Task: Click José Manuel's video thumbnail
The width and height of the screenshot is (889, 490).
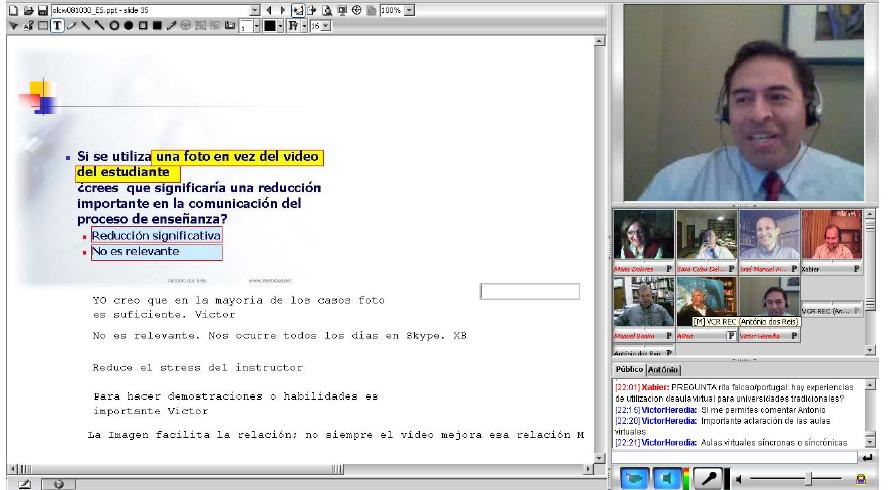Action: [x=769, y=235]
